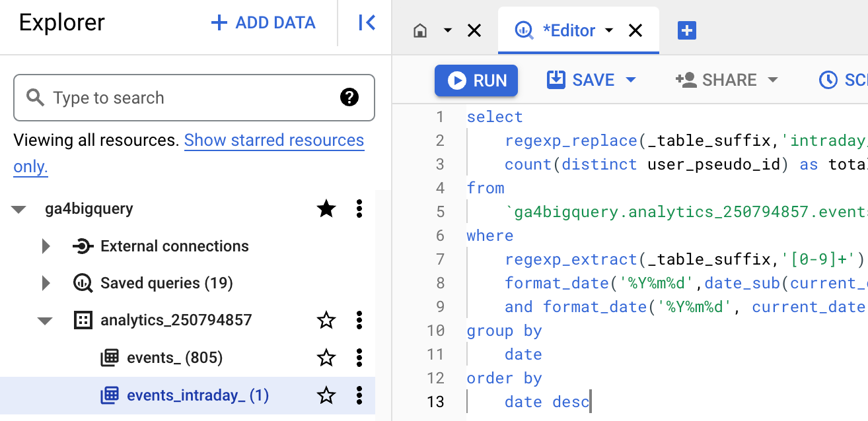
Task: Star the events_intraday_ table
Action: (326, 397)
